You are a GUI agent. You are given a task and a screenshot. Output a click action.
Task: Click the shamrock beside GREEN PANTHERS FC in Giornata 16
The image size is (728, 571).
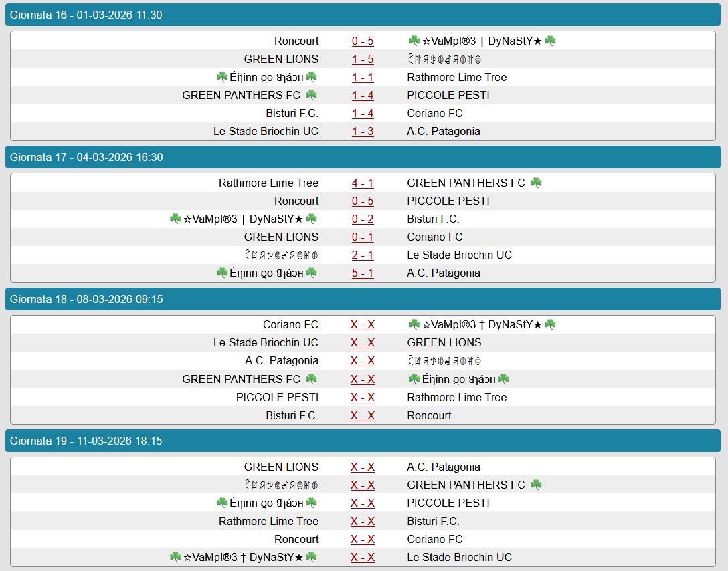311,95
